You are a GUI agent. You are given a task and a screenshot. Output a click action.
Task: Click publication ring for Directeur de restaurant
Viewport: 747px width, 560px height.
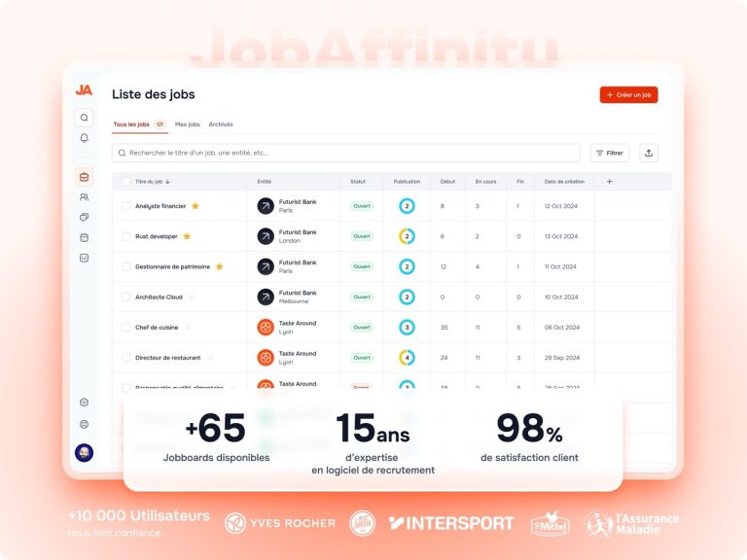point(407,358)
